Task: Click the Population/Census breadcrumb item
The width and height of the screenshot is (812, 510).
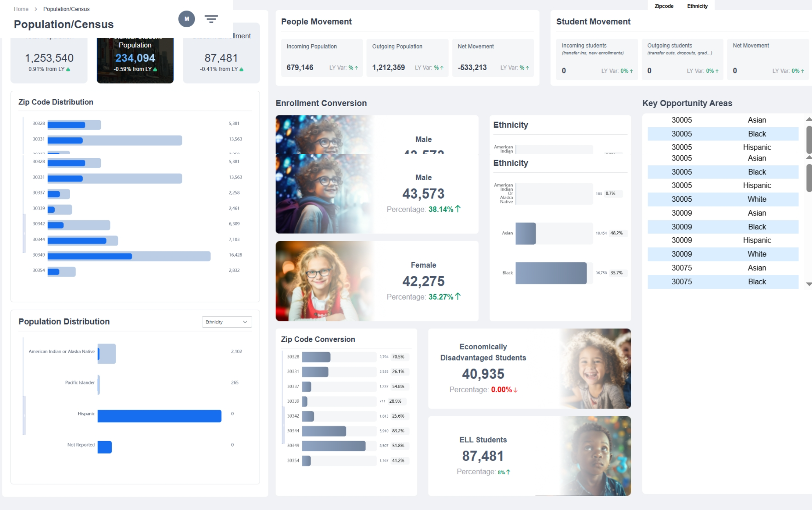Action: 66,9
